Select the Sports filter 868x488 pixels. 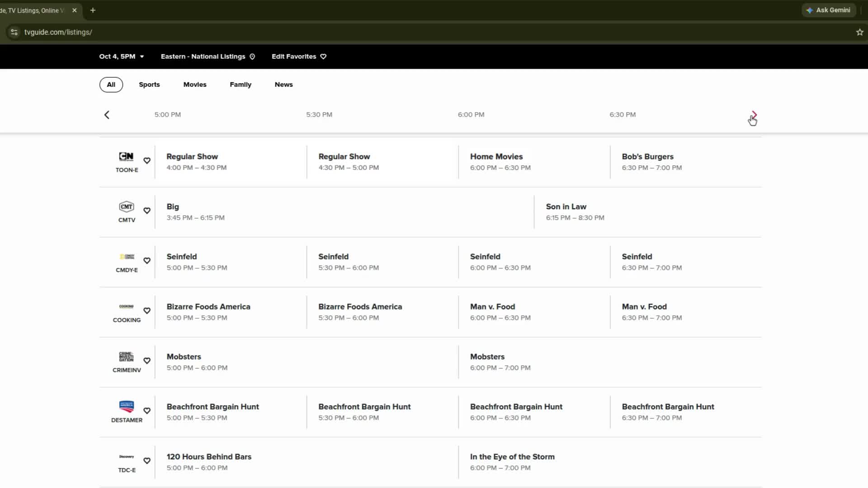149,84
